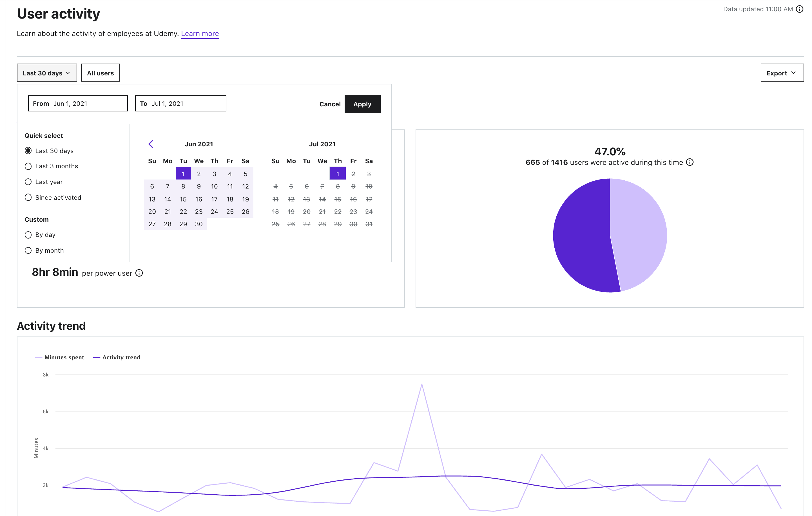The width and height of the screenshot is (812, 516).
Task: Open the Last 30 days date range dropdown
Action: tap(47, 73)
